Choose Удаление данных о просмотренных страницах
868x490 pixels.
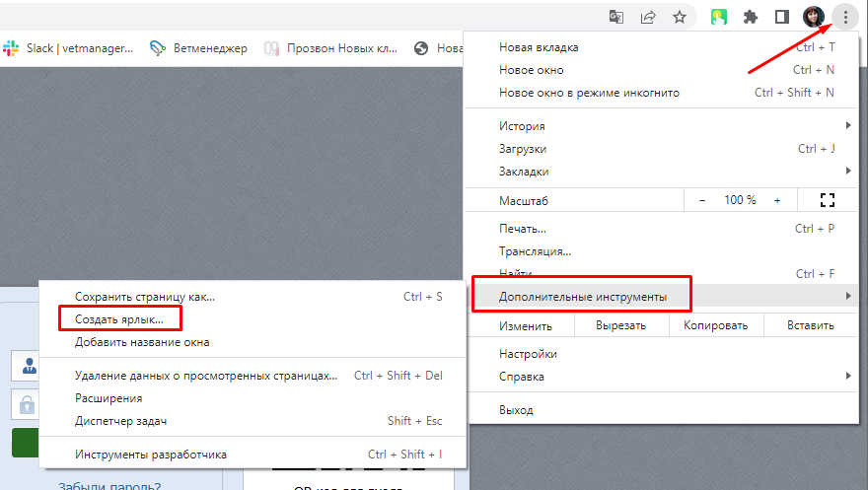tap(253, 376)
